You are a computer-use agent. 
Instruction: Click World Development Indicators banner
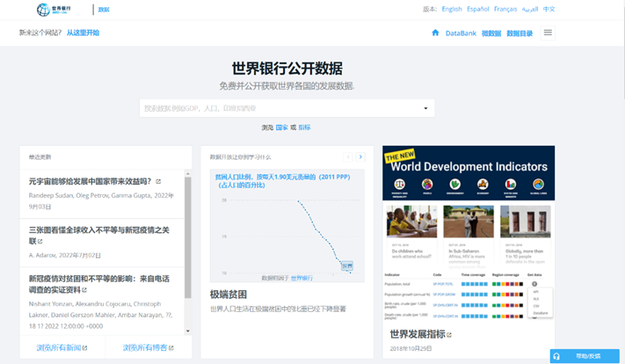coord(469,173)
